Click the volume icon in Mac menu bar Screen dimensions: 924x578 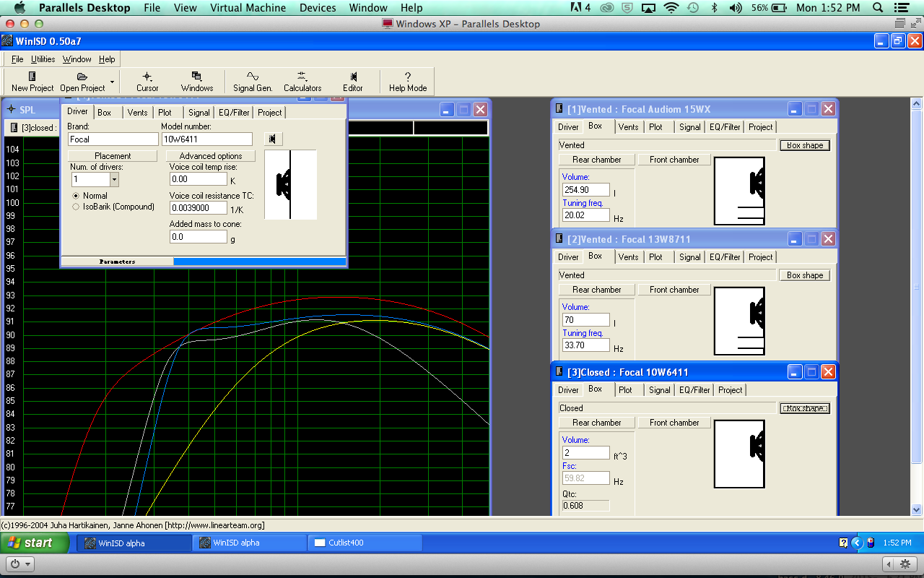pos(736,8)
